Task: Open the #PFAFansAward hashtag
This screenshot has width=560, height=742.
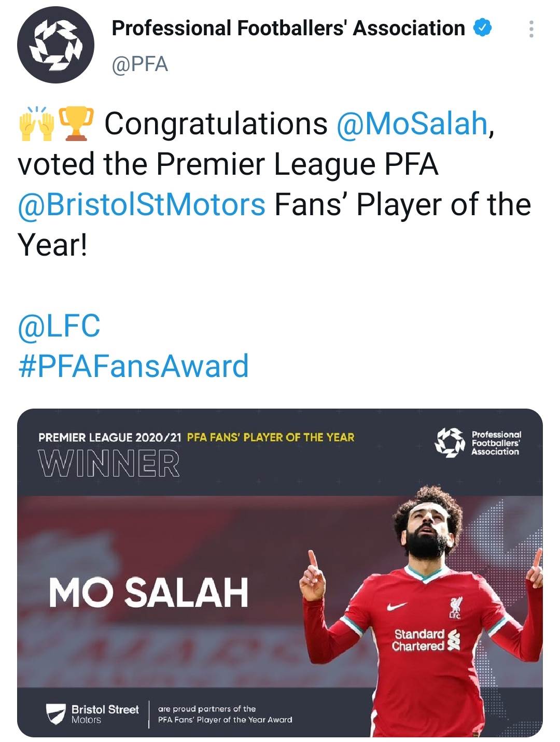Action: [133, 366]
